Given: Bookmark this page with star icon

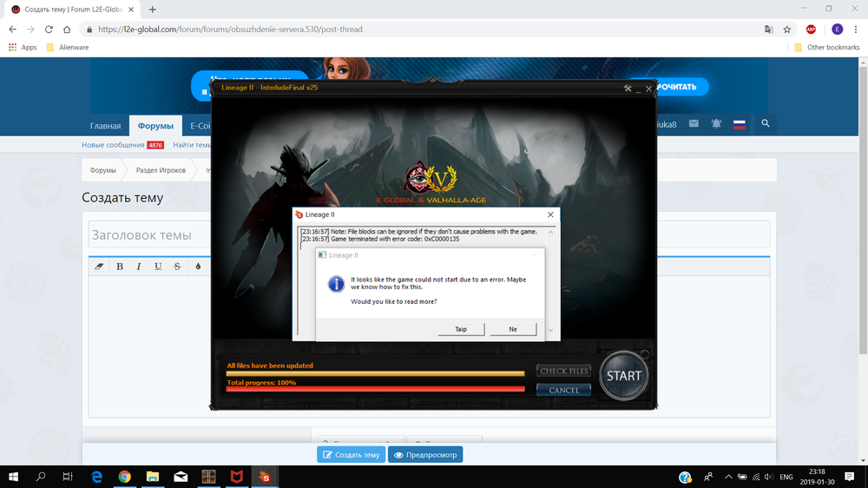Looking at the screenshot, I should point(787,30).
